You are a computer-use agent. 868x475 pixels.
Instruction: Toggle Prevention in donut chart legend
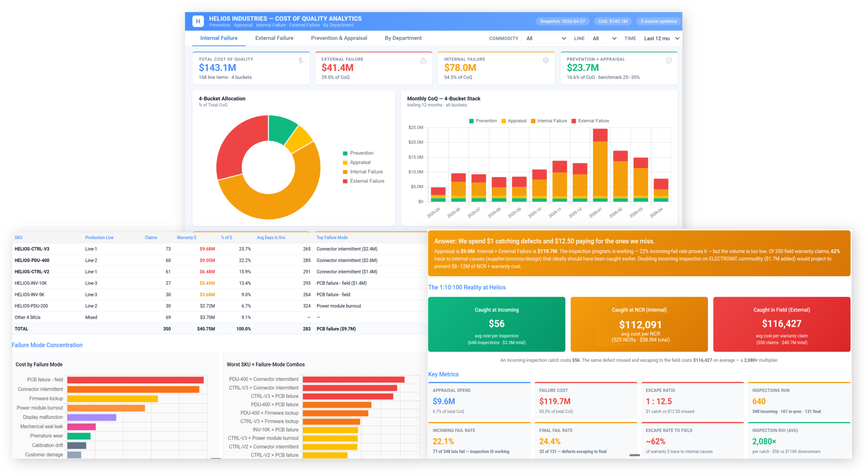pos(358,153)
